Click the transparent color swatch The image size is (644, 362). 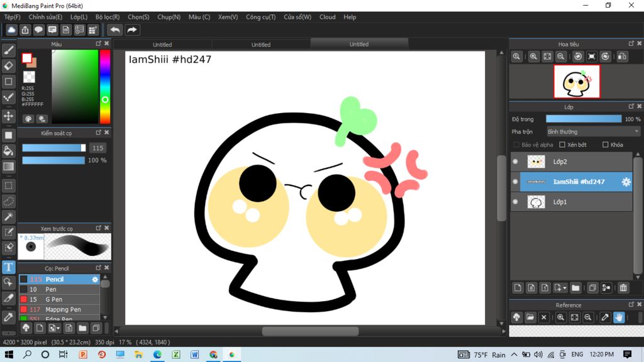click(x=29, y=77)
